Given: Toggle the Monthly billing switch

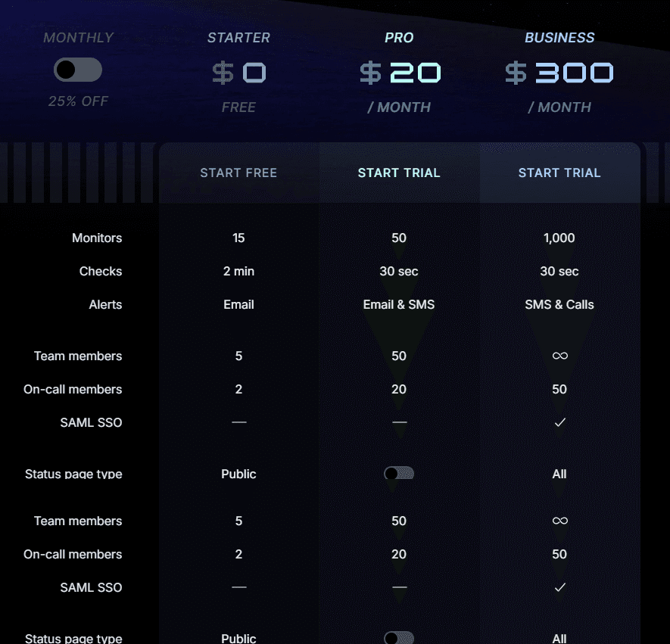Looking at the screenshot, I should tap(78, 70).
